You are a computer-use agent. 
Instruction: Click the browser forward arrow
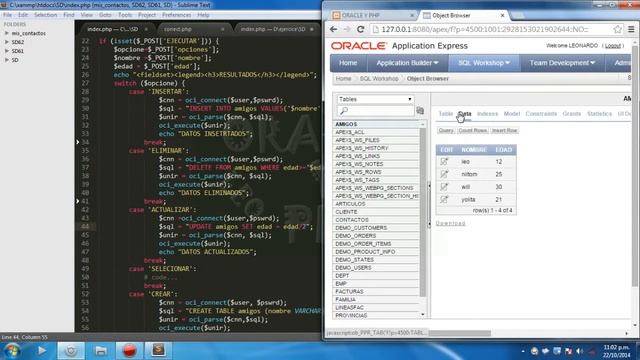347,29
